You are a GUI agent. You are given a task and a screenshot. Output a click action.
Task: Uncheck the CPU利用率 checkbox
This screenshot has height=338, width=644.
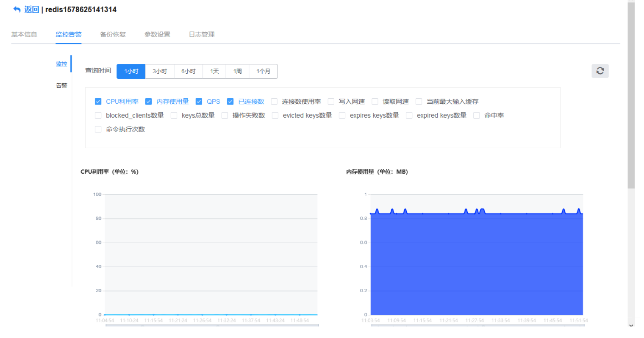point(98,102)
